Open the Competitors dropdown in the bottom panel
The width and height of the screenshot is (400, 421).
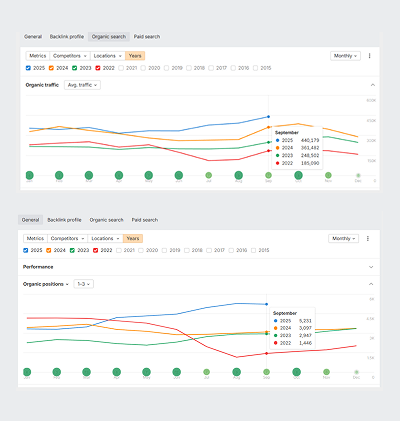(68, 238)
